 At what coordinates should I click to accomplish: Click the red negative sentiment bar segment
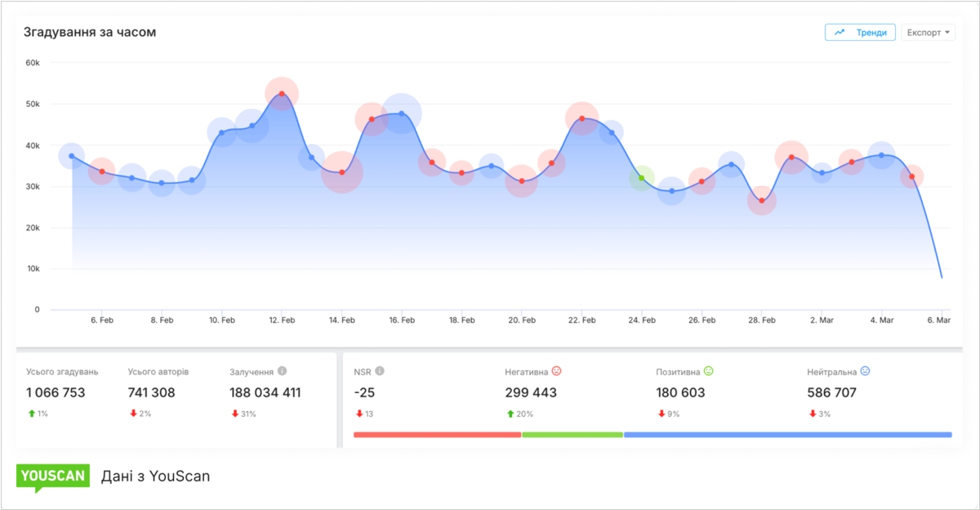click(x=437, y=435)
